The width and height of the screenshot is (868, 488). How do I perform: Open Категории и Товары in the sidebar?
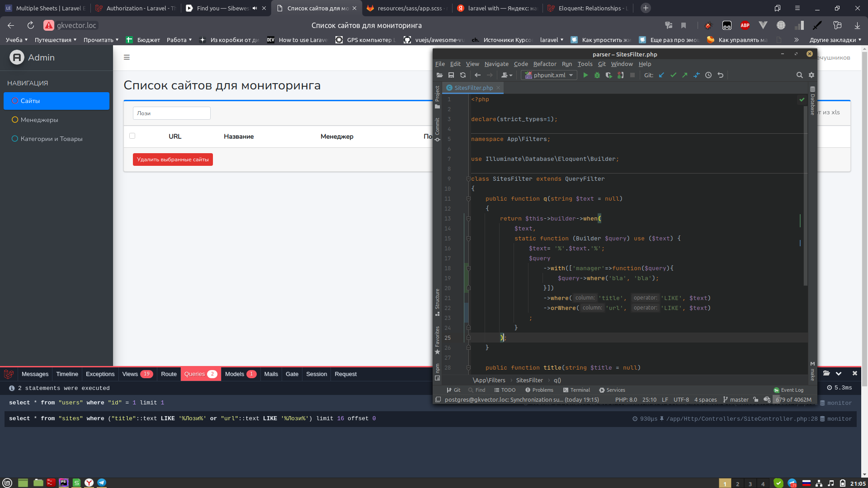click(57, 139)
